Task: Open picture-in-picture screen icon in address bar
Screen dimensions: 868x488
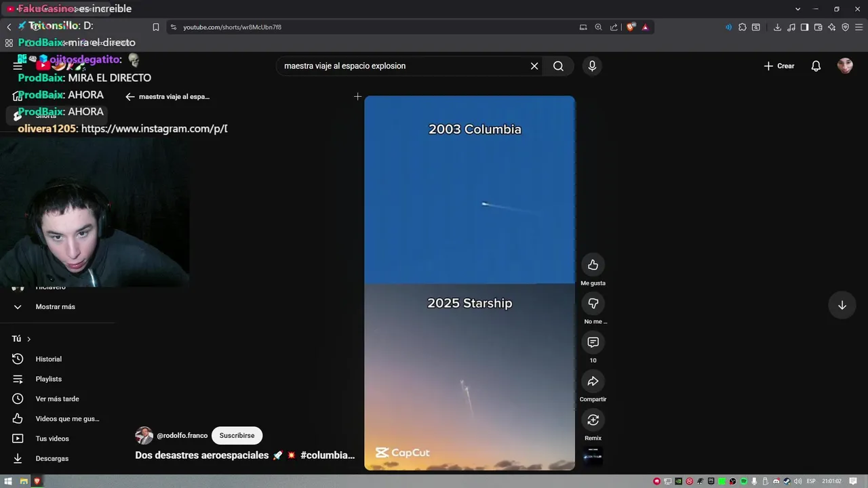Action: (583, 27)
